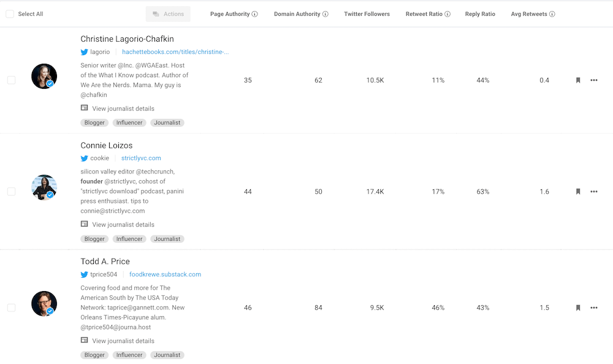
Task: Open the three-dot menu for Todd A. Price
Action: pos(593,308)
